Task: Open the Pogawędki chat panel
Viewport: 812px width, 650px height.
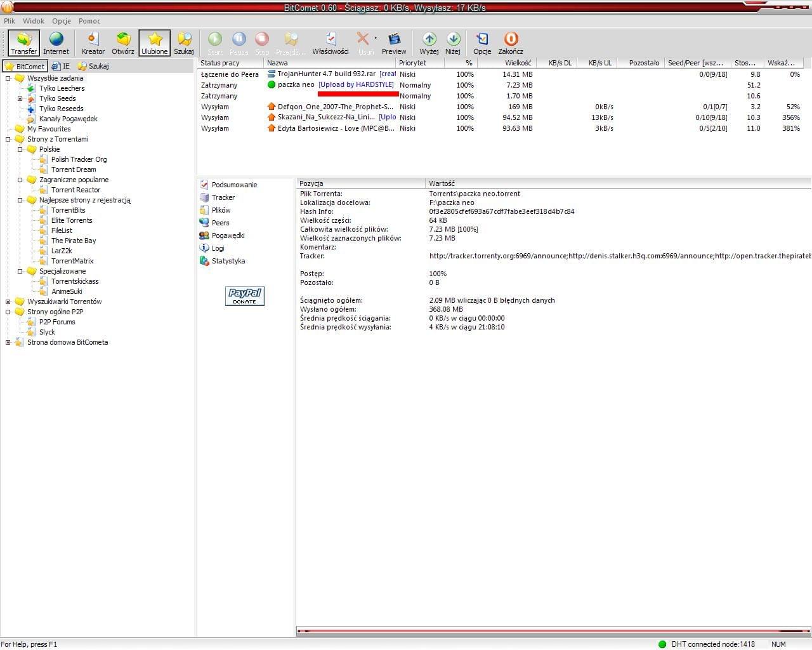Action: tap(222, 235)
